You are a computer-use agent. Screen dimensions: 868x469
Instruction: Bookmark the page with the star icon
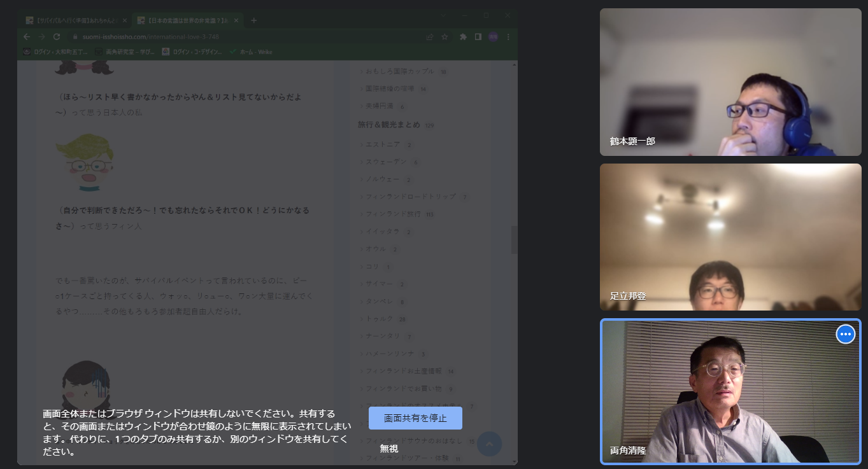point(445,37)
